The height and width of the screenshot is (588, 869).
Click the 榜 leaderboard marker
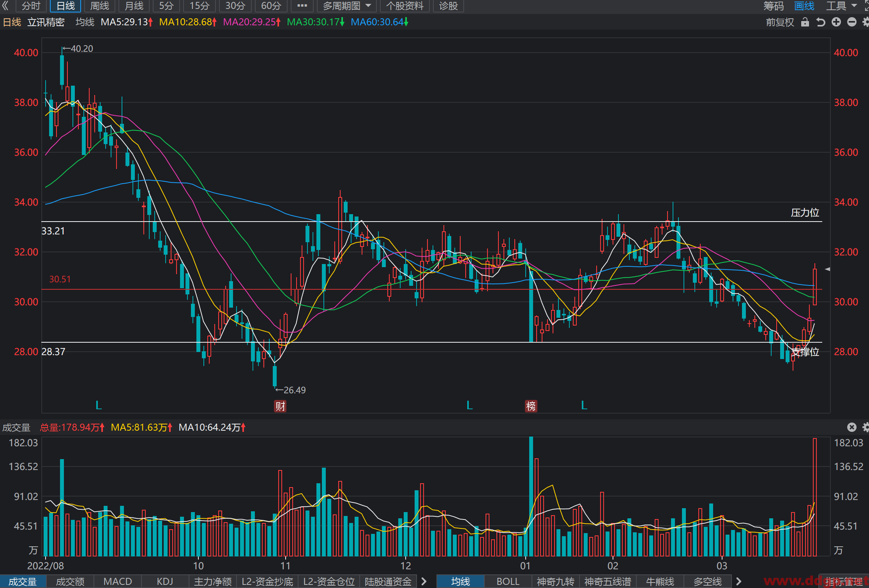tap(531, 406)
